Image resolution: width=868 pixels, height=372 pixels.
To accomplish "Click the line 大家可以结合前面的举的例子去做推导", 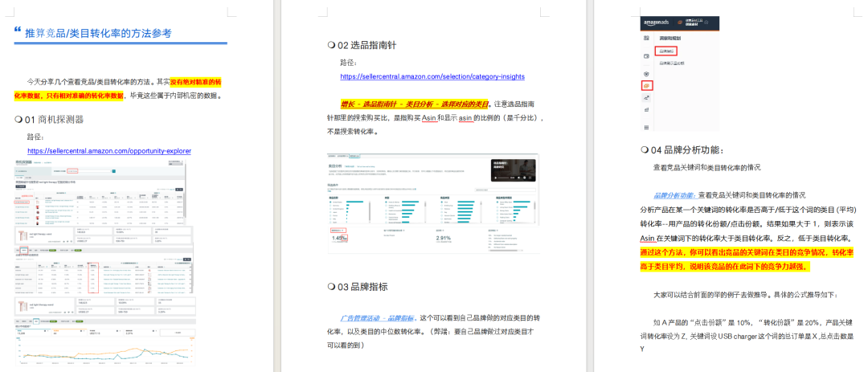I will 746,294.
